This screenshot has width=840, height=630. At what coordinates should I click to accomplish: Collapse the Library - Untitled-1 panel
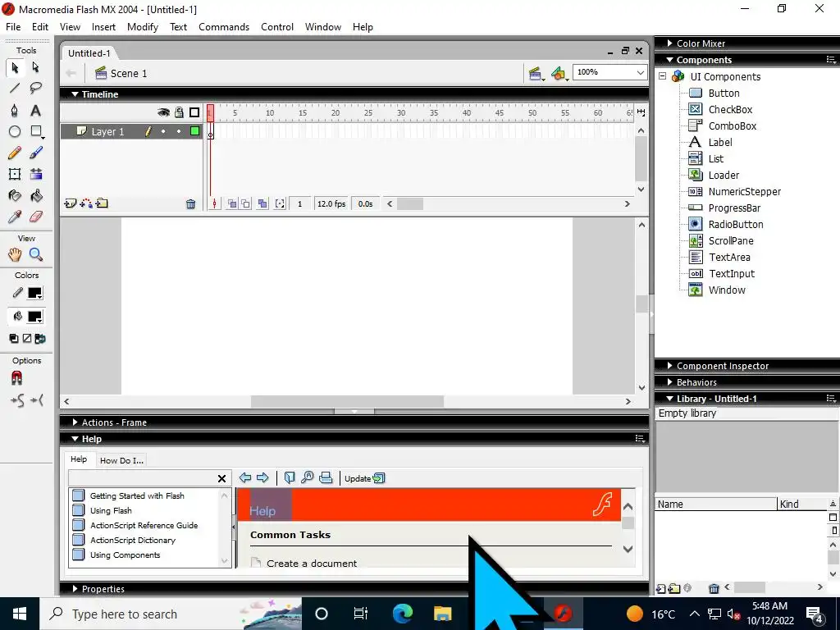669,399
